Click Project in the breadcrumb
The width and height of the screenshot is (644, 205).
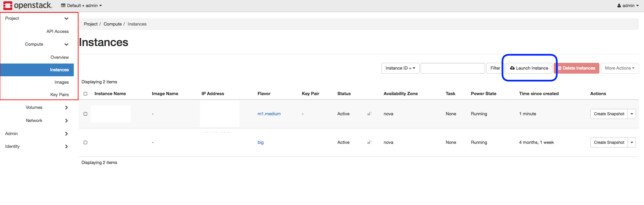[x=91, y=24]
